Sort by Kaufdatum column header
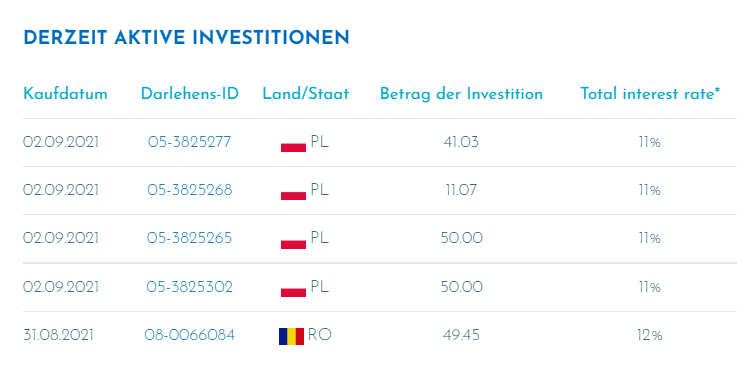742x366 pixels. coord(65,94)
